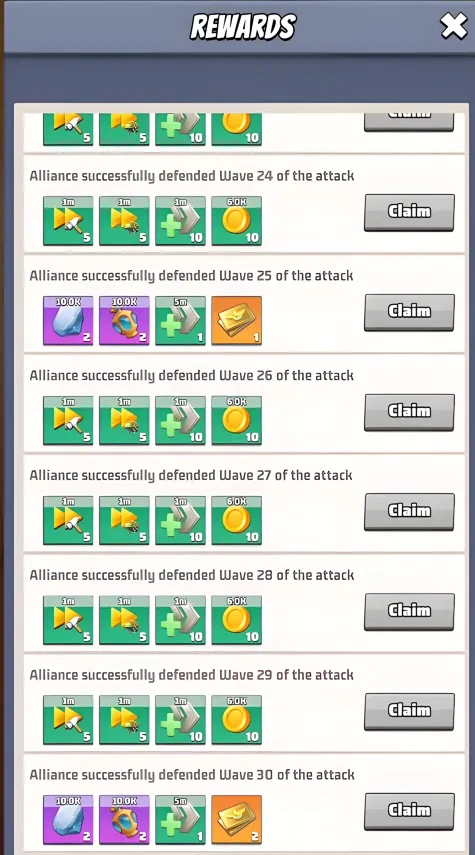The image size is (475, 855).
Task: Tap the Wave 25 5m healing speedup
Action: (181, 321)
